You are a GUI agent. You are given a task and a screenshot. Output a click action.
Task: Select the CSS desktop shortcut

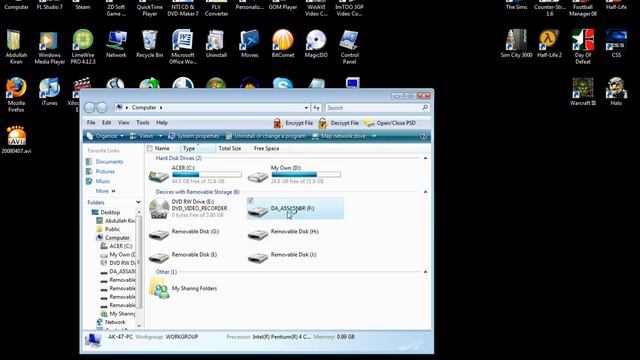click(616, 44)
